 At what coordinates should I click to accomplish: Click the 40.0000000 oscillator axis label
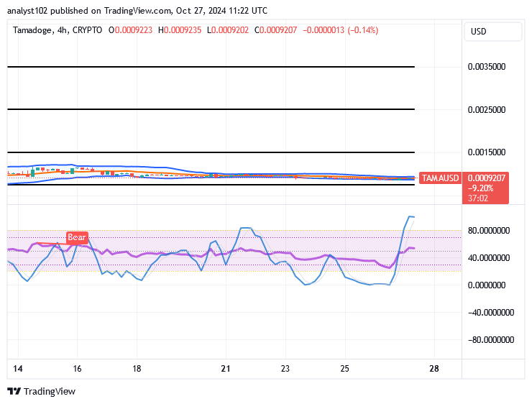tap(489, 258)
